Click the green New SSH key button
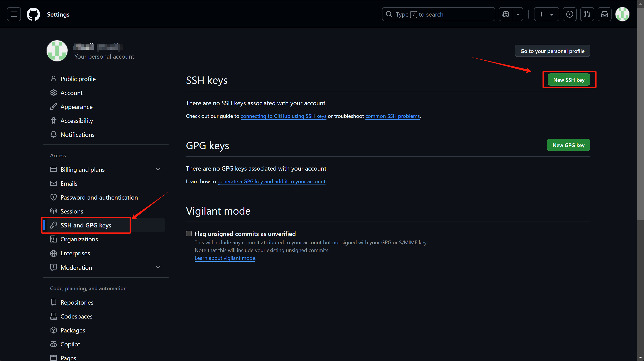The height and width of the screenshot is (361, 644). click(x=569, y=80)
